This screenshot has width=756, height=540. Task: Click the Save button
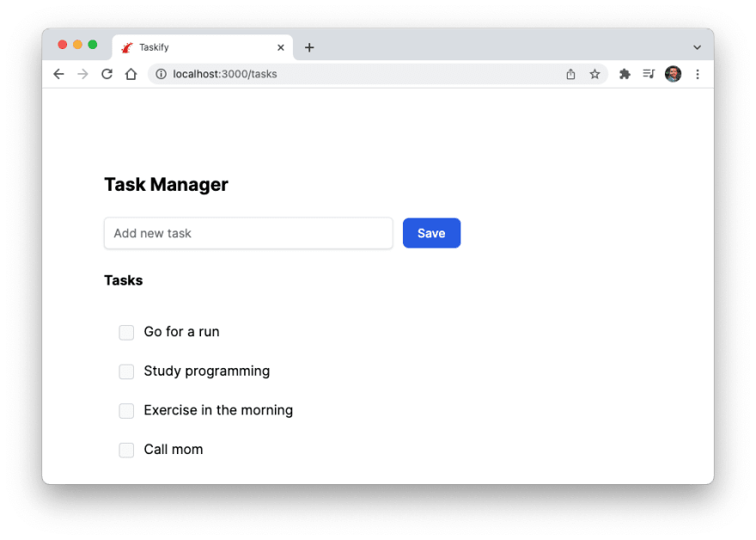coord(431,233)
